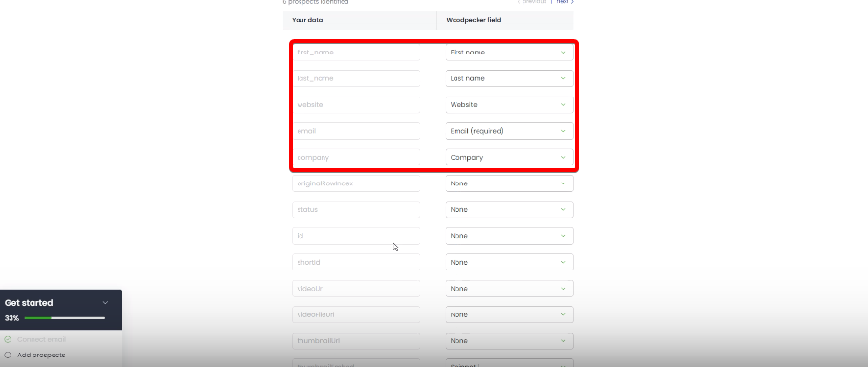Viewport: 868px width, 367px height.
Task: Open the Last name mapping dropdown
Action: click(509, 78)
